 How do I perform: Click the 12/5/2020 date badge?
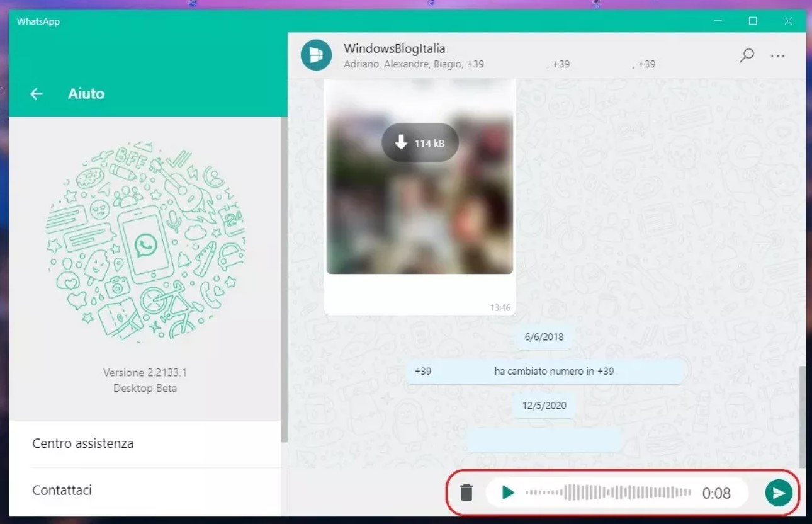click(544, 405)
